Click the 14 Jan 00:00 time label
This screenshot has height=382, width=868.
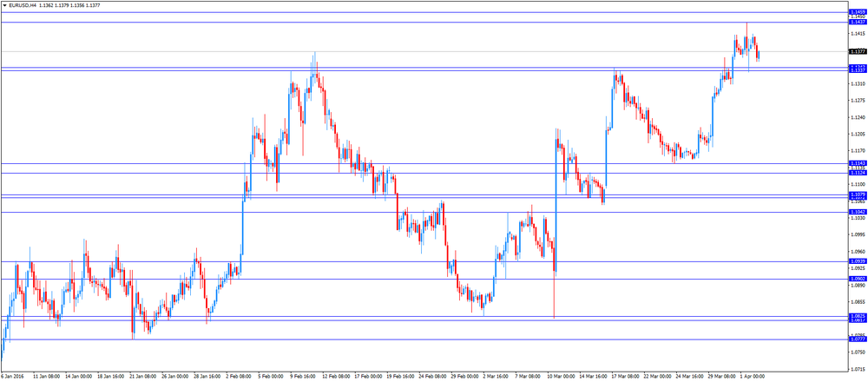pos(79,377)
